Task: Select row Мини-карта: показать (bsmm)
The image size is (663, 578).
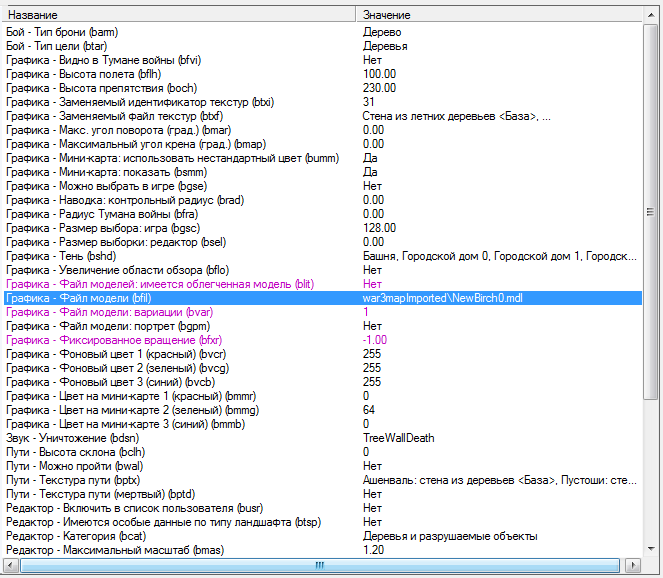Action: [x=323, y=172]
